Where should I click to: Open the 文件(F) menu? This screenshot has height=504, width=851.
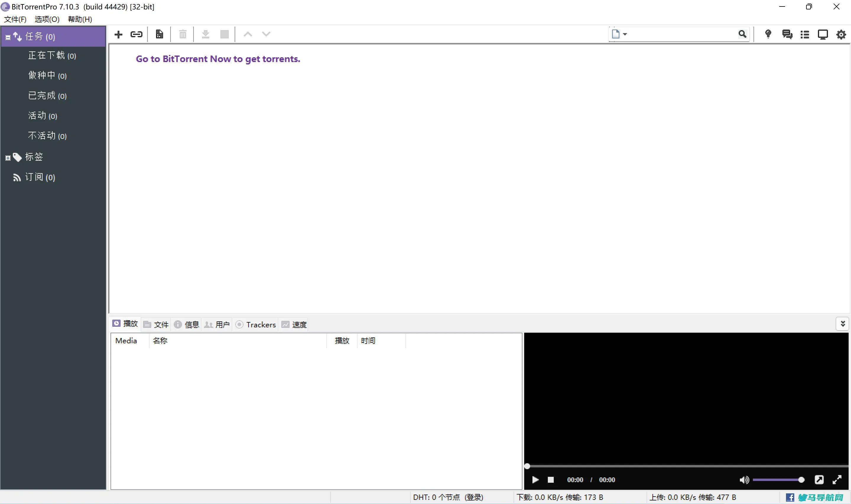15,19
